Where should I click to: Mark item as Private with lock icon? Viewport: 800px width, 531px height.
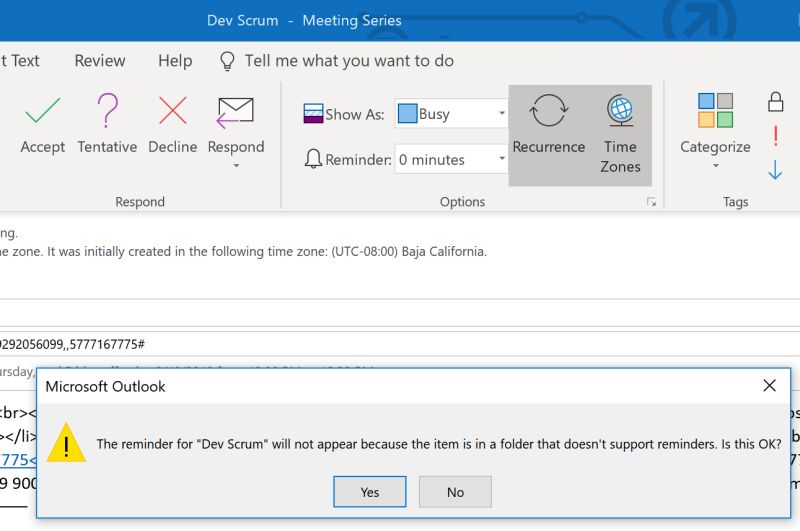click(776, 102)
